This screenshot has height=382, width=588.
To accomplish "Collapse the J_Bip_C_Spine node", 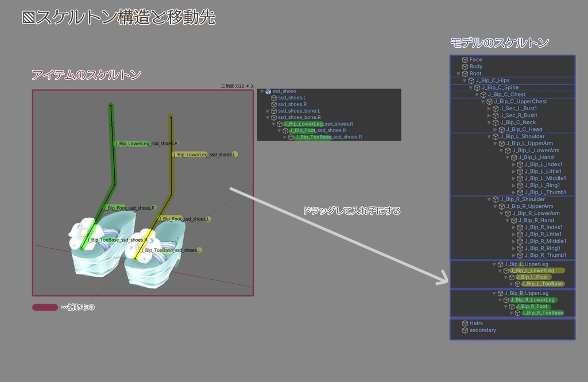I will tap(471, 88).
